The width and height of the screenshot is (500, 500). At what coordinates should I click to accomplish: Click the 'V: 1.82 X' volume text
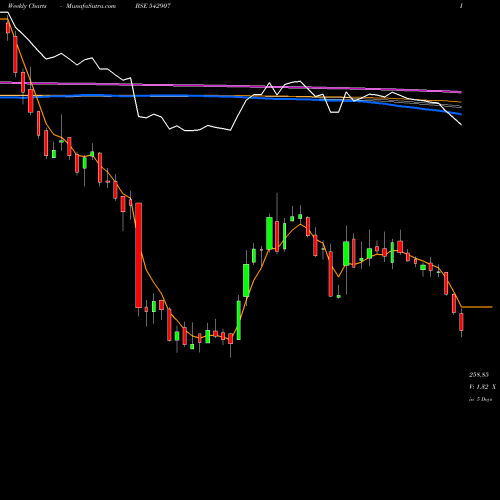(x=482, y=387)
